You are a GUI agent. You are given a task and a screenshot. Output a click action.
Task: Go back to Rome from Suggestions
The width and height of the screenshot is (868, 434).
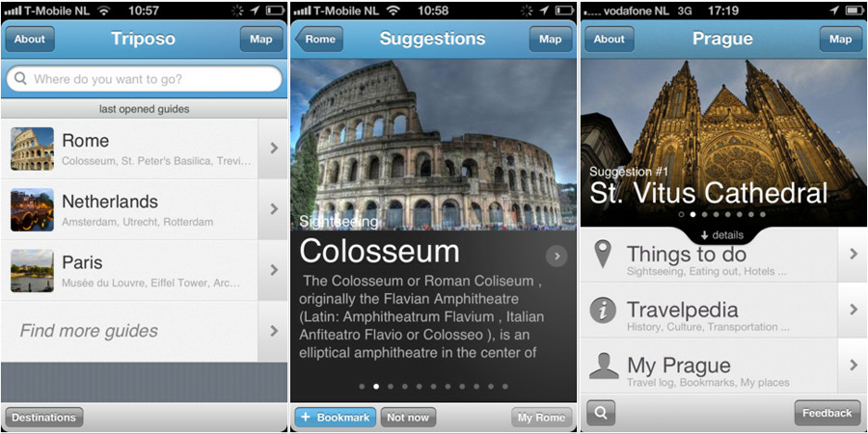319,39
